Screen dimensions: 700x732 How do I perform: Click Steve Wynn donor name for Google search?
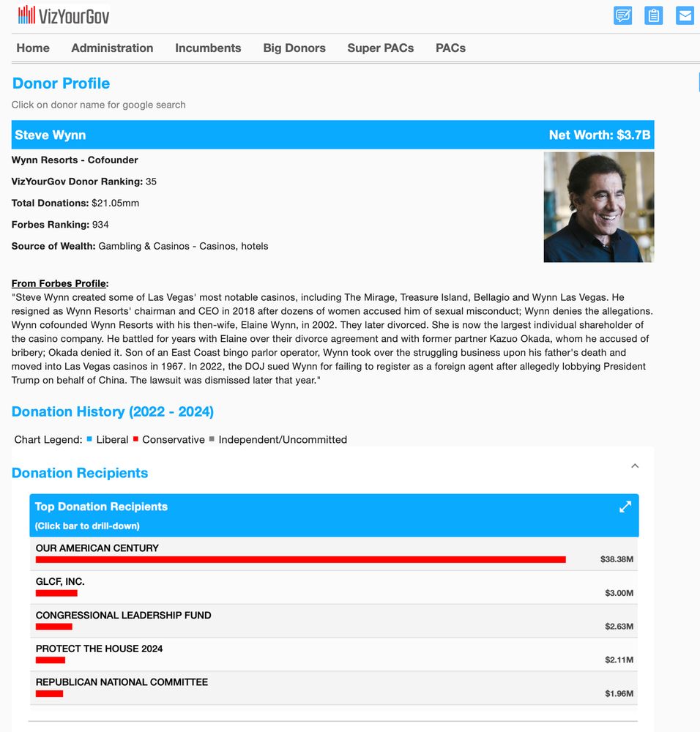(50, 135)
